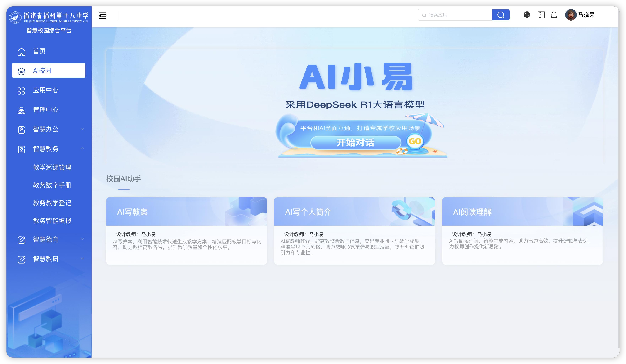
Task: Toggle the sidebar collapse control
Action: 102,15
